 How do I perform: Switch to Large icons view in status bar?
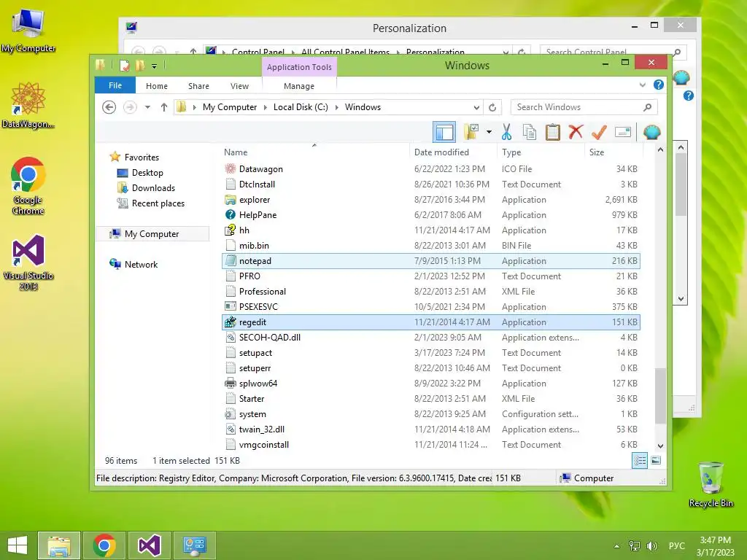pyautogui.click(x=656, y=461)
